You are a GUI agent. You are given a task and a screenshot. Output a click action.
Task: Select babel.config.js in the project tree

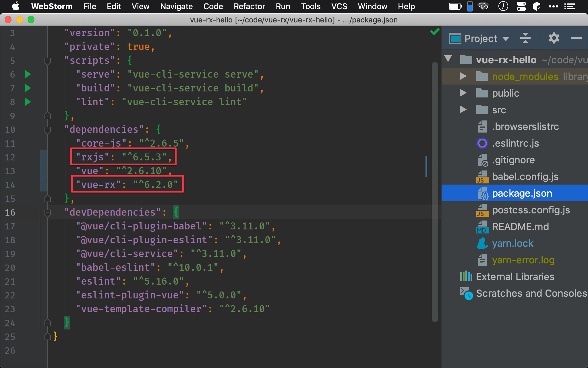pos(515,177)
